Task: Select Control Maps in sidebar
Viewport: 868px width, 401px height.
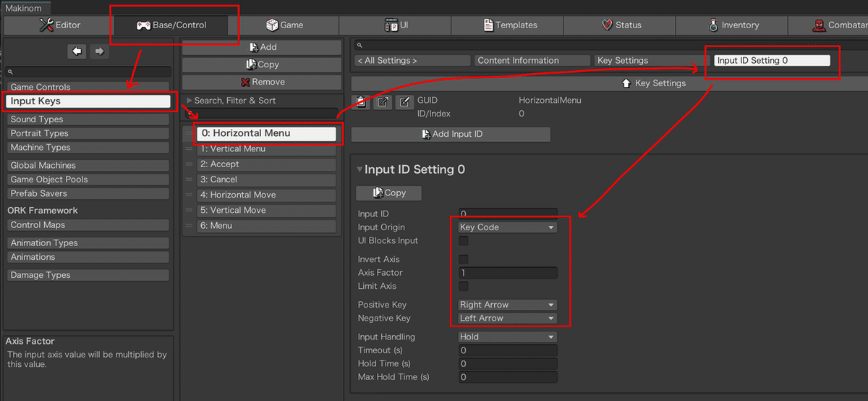Action: pos(88,225)
